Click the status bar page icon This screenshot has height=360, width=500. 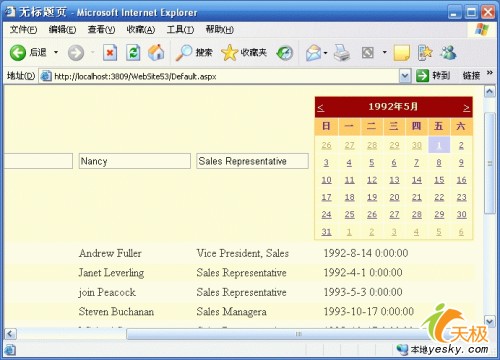click(x=9, y=350)
